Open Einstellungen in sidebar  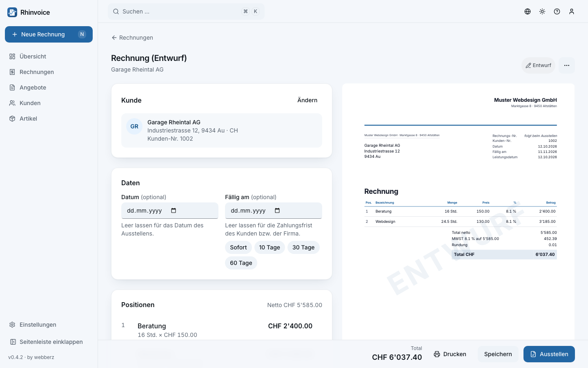tap(49, 325)
